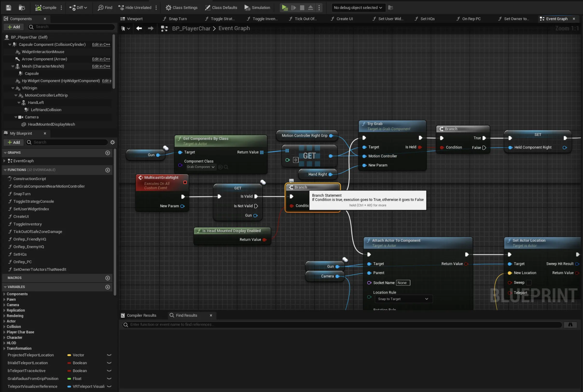Click the Stop simulation button
583x392 pixels.
[x=302, y=7]
